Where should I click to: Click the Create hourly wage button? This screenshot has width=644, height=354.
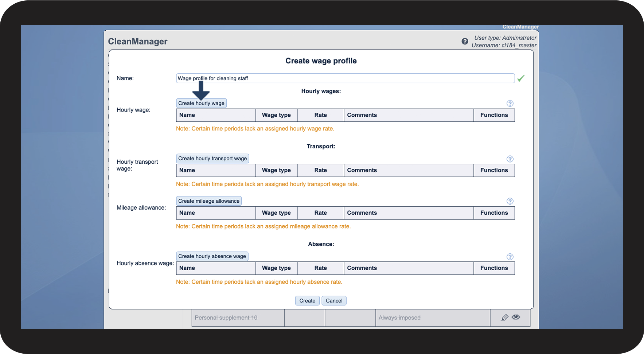[x=201, y=103]
